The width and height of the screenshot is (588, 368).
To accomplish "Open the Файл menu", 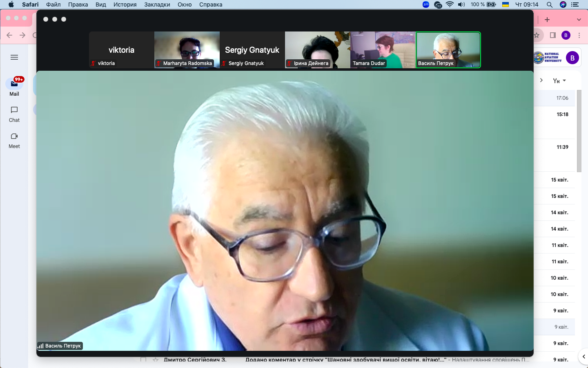I will [53, 4].
